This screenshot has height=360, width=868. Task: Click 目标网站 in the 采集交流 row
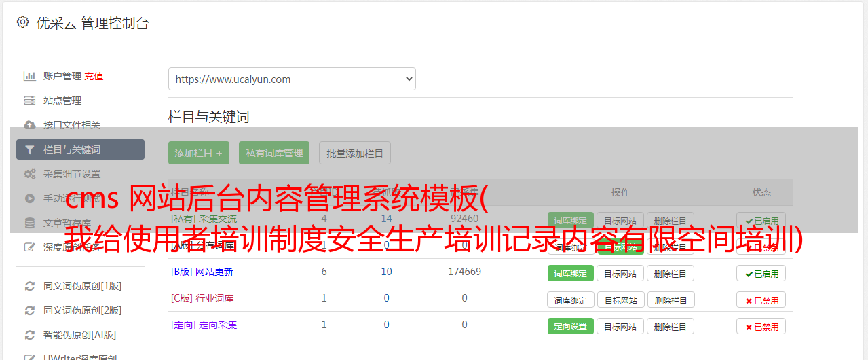coord(620,220)
